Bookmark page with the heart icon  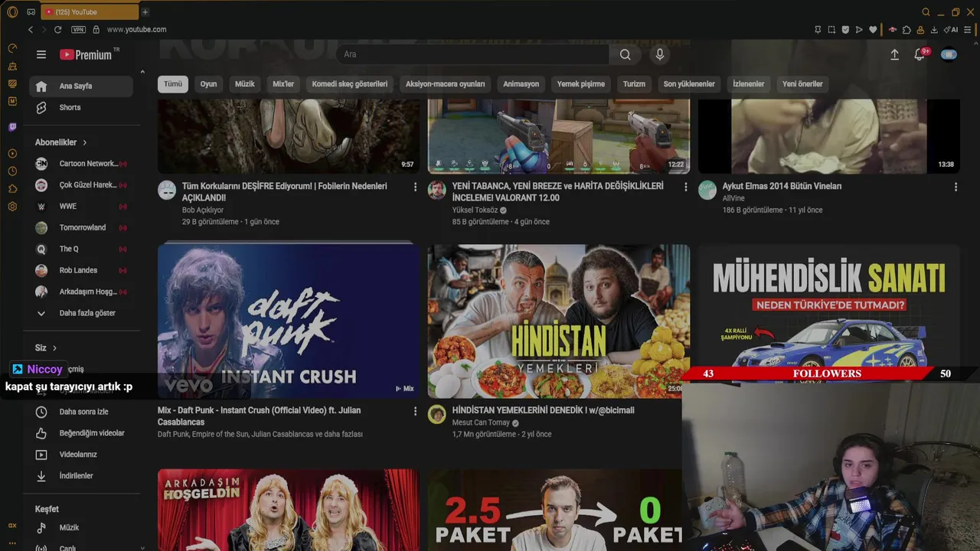pyautogui.click(x=873, y=29)
